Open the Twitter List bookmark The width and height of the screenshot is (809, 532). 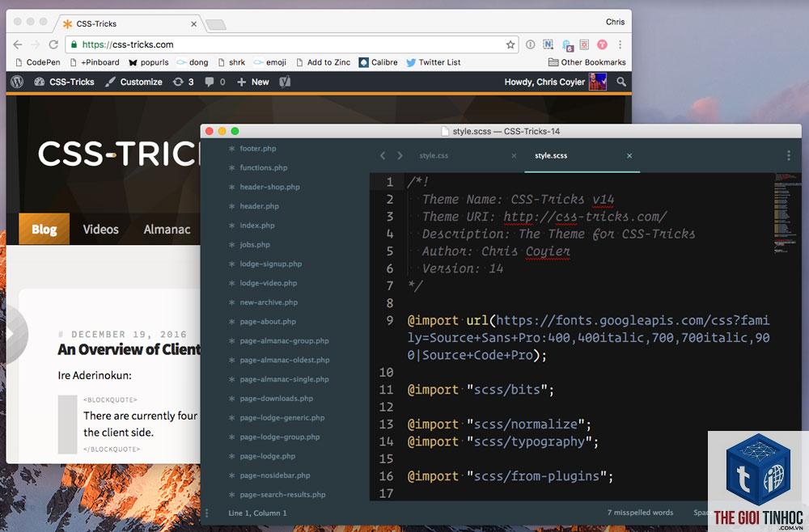click(434, 62)
